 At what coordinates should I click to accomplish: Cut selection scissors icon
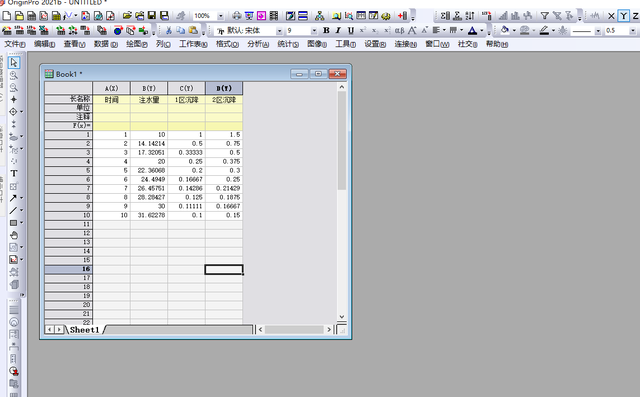tap(169, 30)
